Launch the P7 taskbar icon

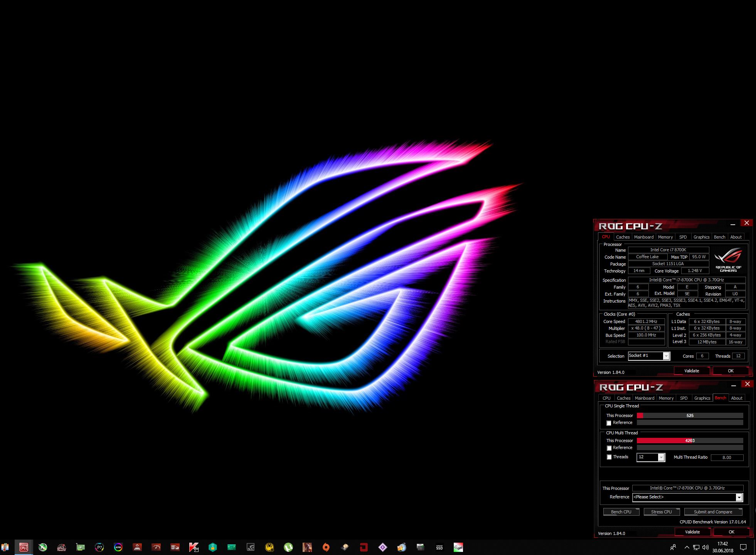[99, 547]
